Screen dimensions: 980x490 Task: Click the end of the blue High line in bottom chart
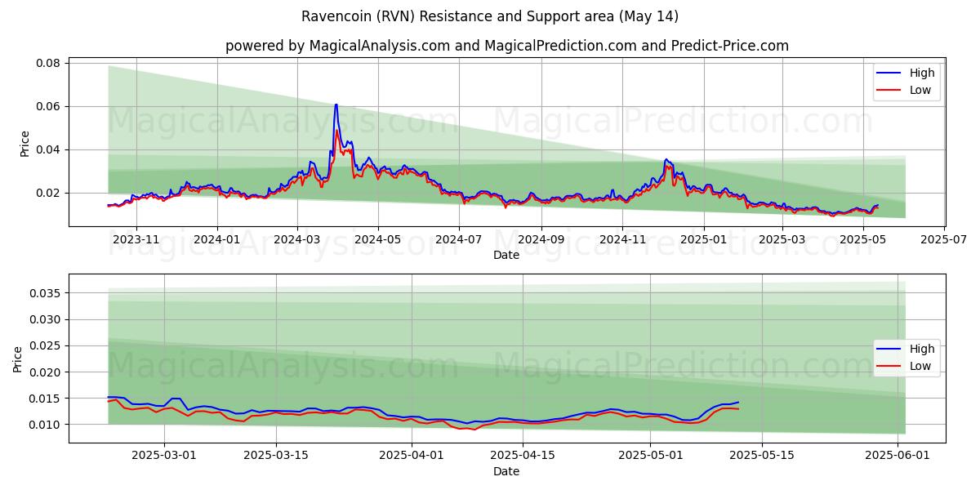(x=738, y=402)
